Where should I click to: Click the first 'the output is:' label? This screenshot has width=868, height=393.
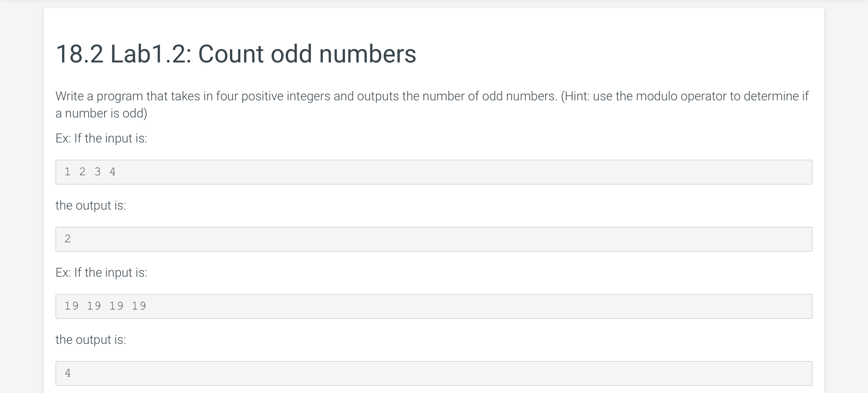(x=91, y=205)
